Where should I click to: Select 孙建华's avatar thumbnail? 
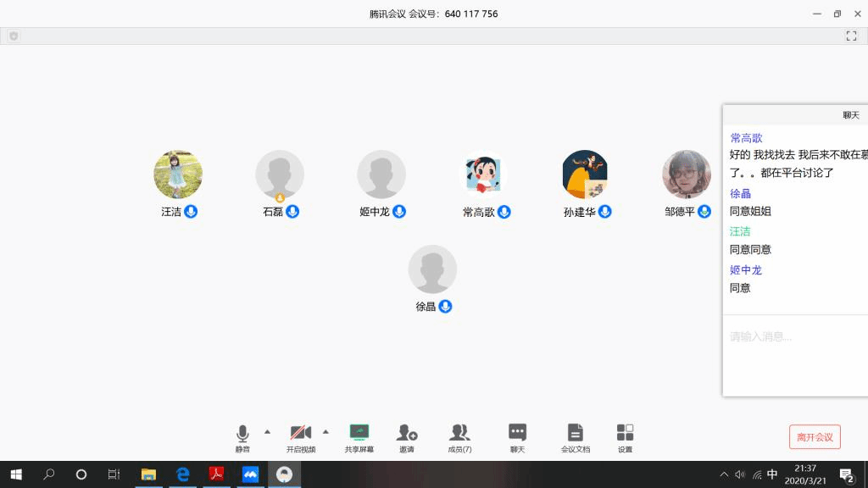(x=585, y=175)
